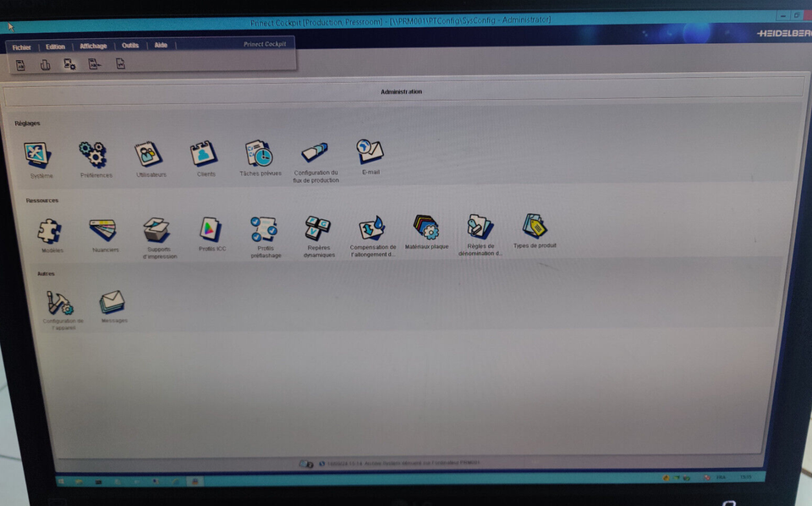Open Repères dynamiques icon
The width and height of the screenshot is (812, 506).
tap(317, 228)
